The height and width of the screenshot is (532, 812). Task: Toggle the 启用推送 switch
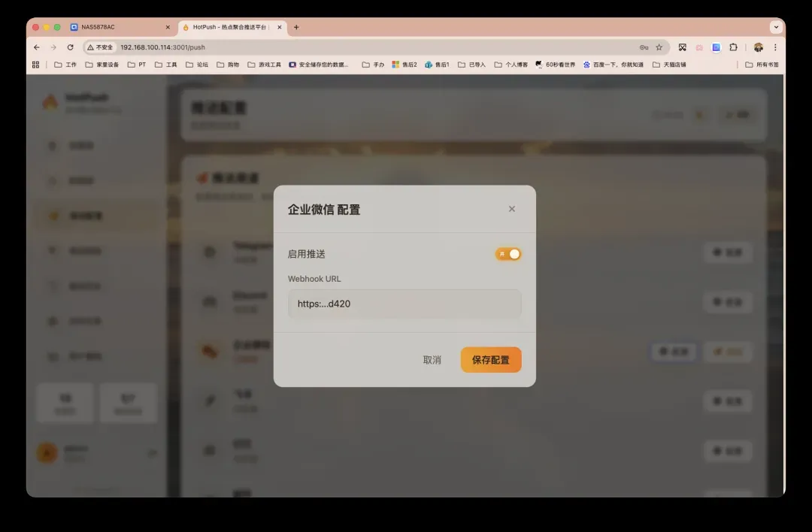[508, 254]
